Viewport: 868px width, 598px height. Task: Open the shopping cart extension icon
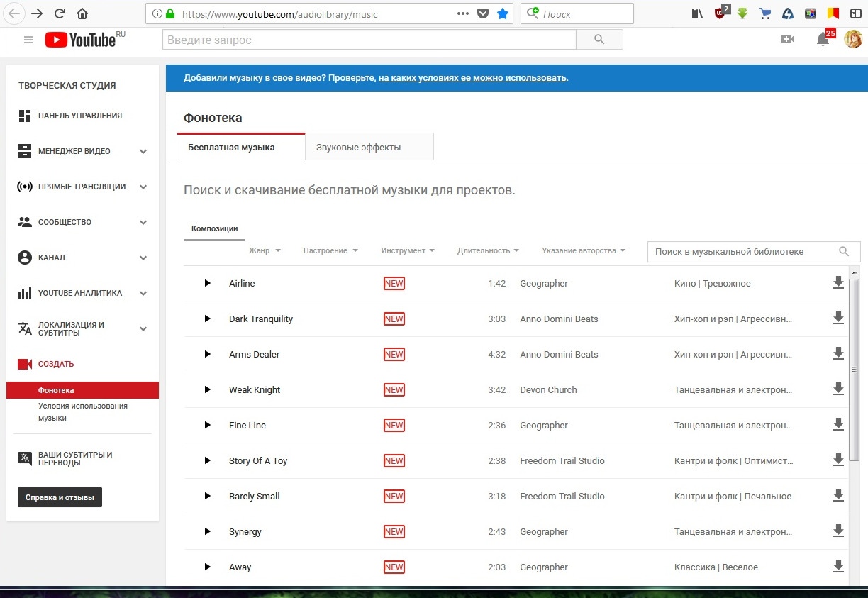pyautogui.click(x=765, y=13)
